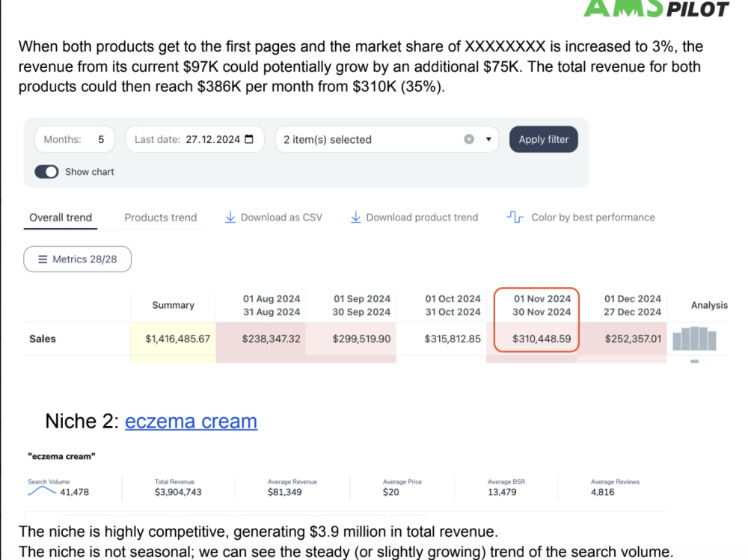Image resolution: width=748 pixels, height=560 pixels.
Task: Click Download as CSV link
Action: click(274, 218)
